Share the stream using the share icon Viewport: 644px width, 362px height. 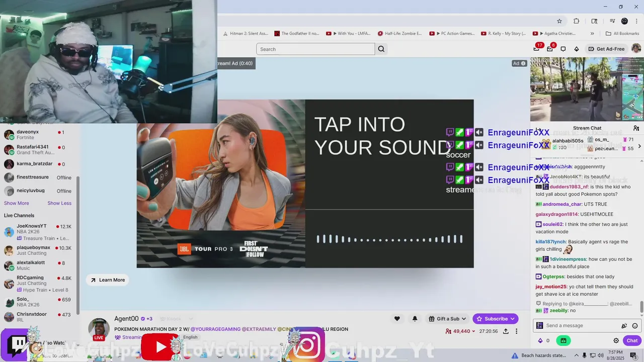[506, 331]
